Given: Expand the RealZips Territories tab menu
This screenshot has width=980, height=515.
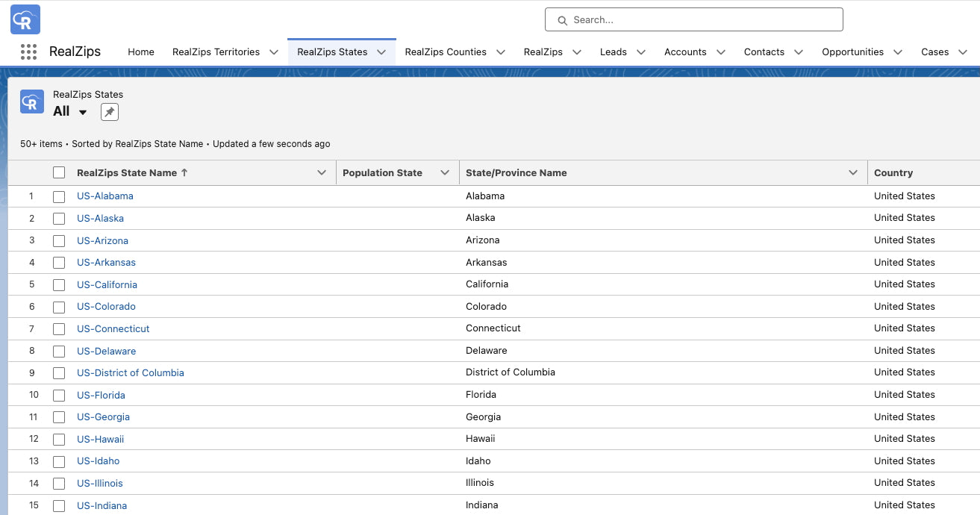Looking at the screenshot, I should coord(274,52).
